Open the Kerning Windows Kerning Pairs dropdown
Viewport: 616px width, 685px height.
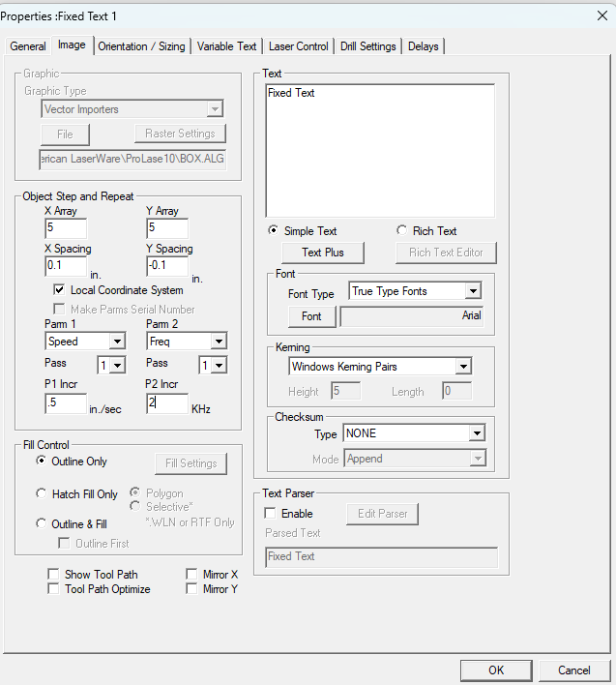(380, 366)
